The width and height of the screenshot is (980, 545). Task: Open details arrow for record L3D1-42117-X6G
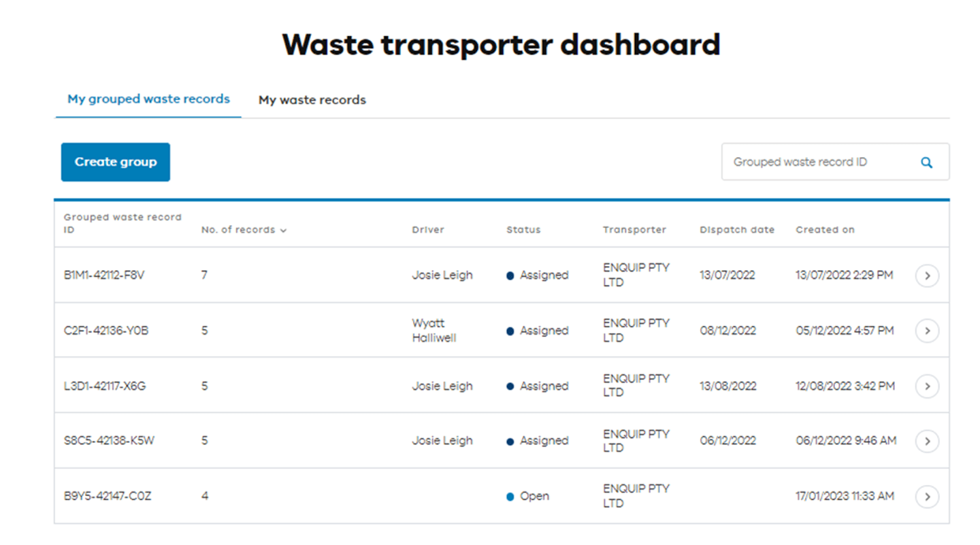(x=927, y=386)
